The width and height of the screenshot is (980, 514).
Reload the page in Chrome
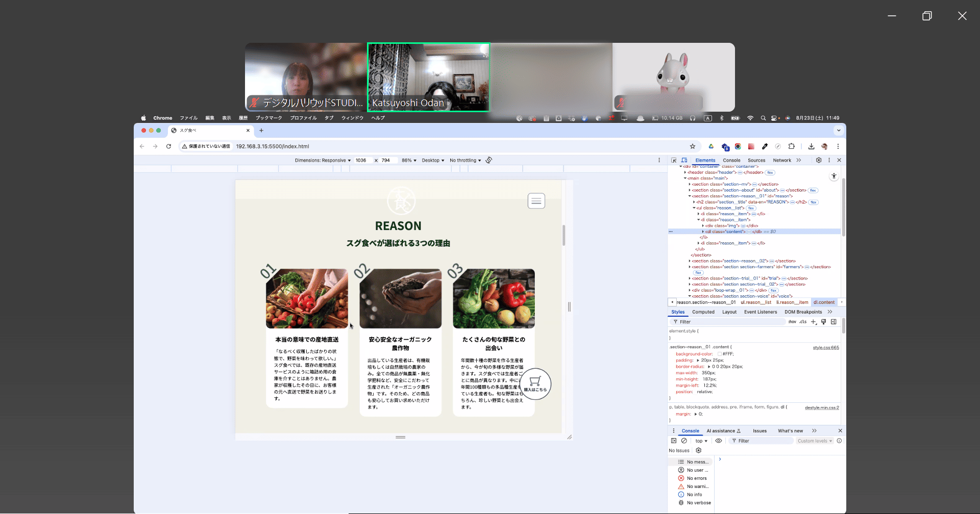(168, 146)
